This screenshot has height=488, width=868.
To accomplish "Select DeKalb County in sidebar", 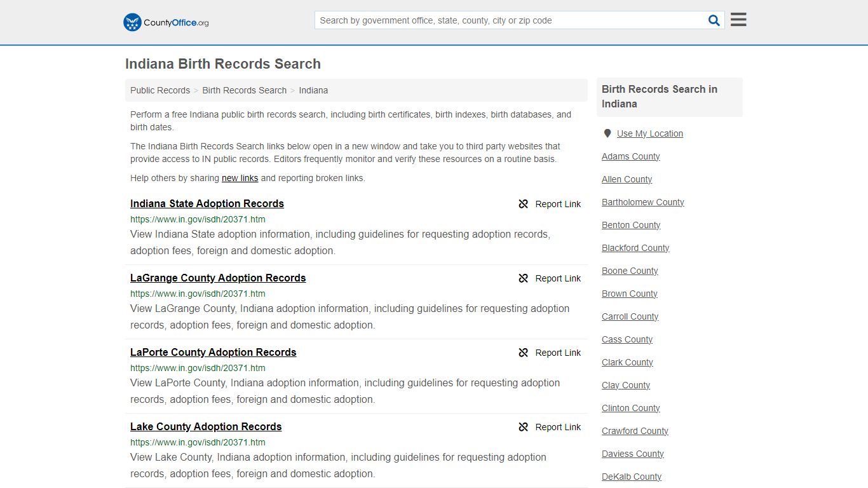I will 632,477.
